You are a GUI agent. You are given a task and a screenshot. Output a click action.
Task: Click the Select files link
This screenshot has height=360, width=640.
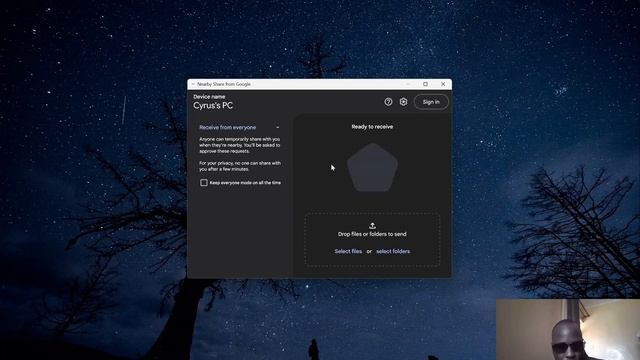[x=348, y=251]
